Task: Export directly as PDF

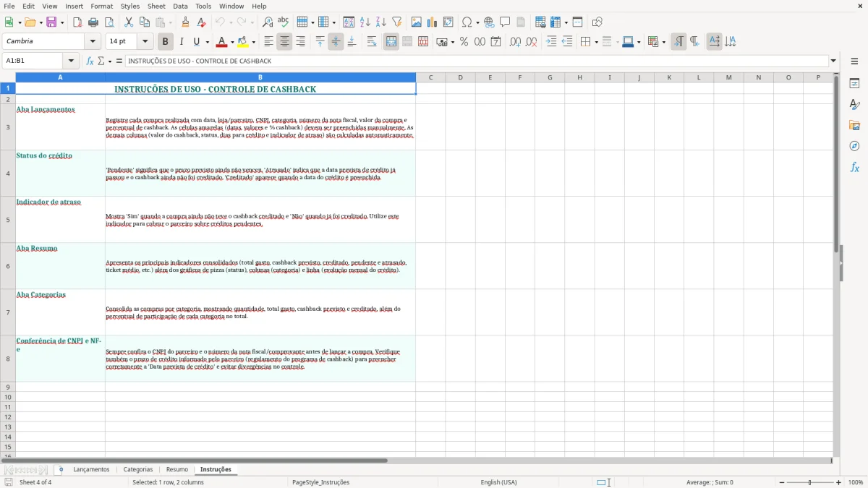Action: point(77,22)
